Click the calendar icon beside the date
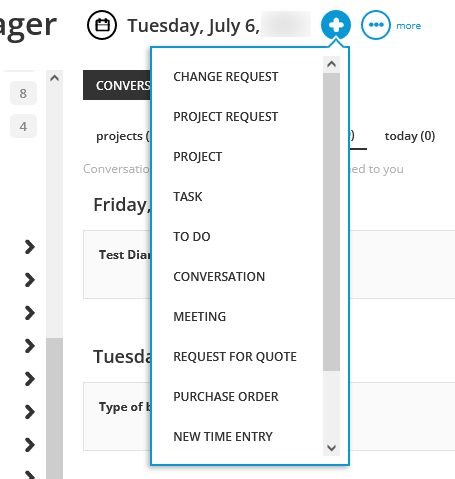 point(102,25)
